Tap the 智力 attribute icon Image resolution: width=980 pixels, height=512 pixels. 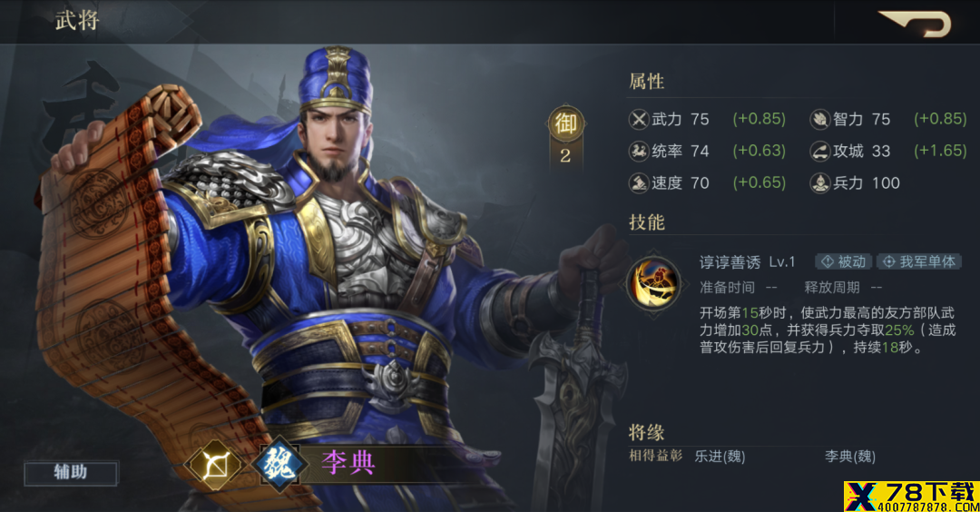pyautogui.click(x=820, y=119)
